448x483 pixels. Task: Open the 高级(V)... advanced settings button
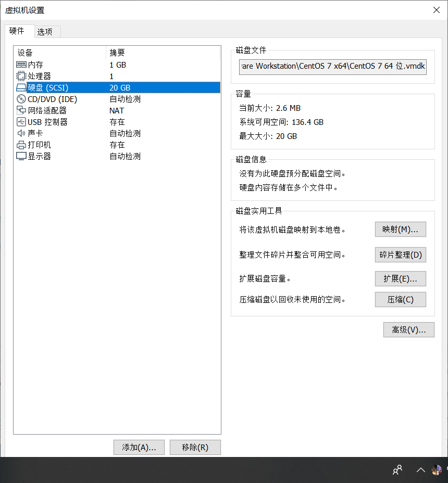409,330
